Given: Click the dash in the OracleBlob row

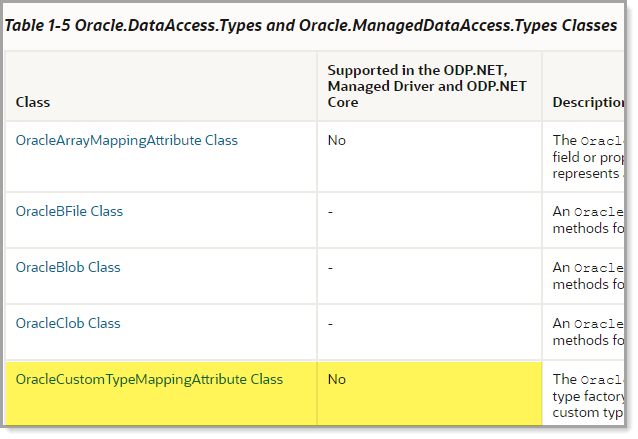Looking at the screenshot, I should click(x=330, y=268).
